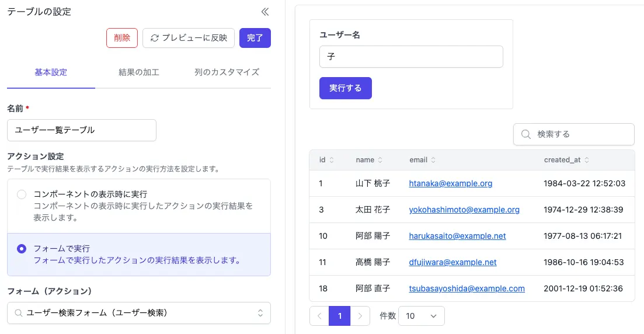Click the date 1986-10-16 19:04:53
The image size is (644, 334).
584,263
